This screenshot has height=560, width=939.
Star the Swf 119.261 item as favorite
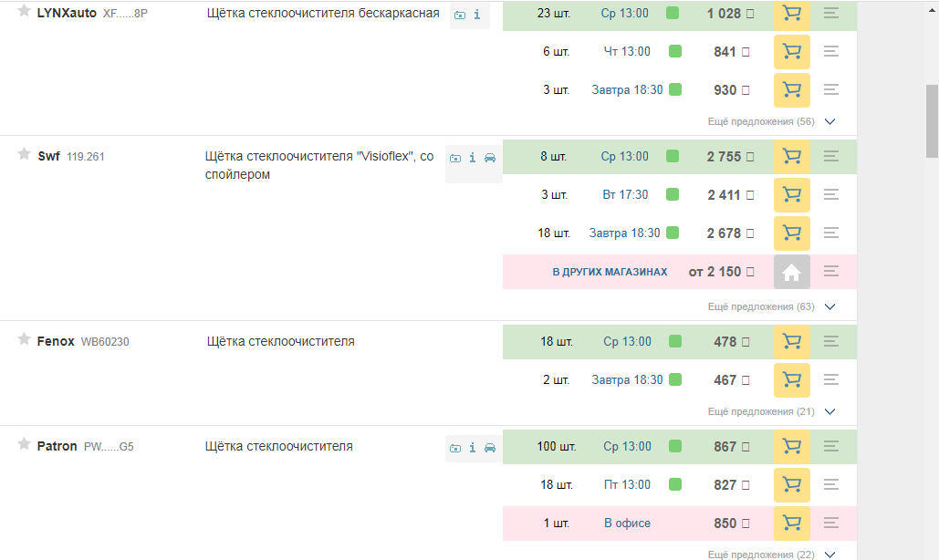[x=25, y=154]
